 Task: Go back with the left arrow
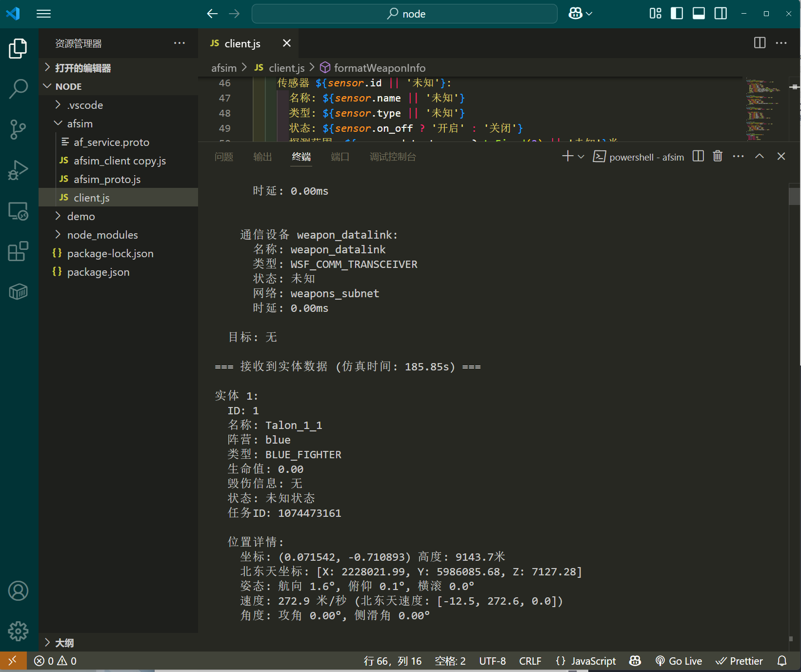[x=212, y=14]
